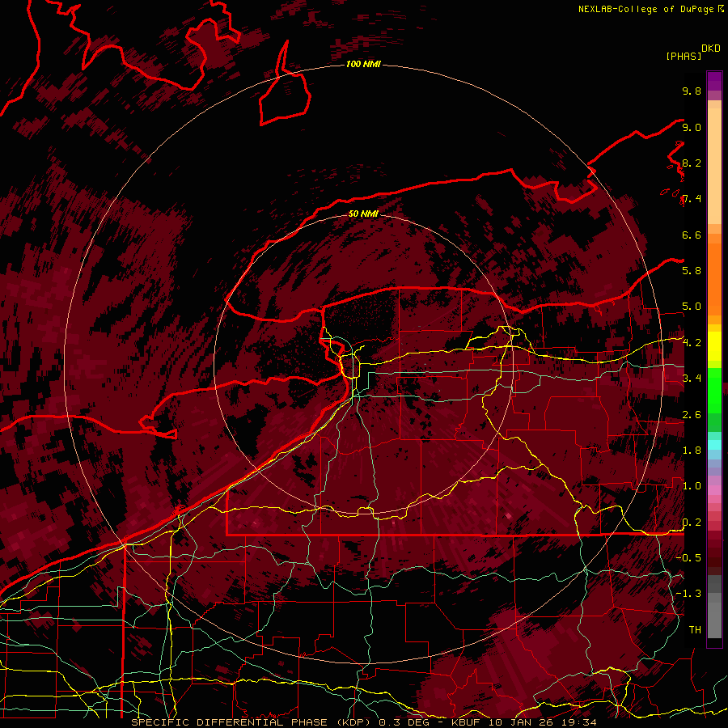Click the 3.4 color scale value

692,378
